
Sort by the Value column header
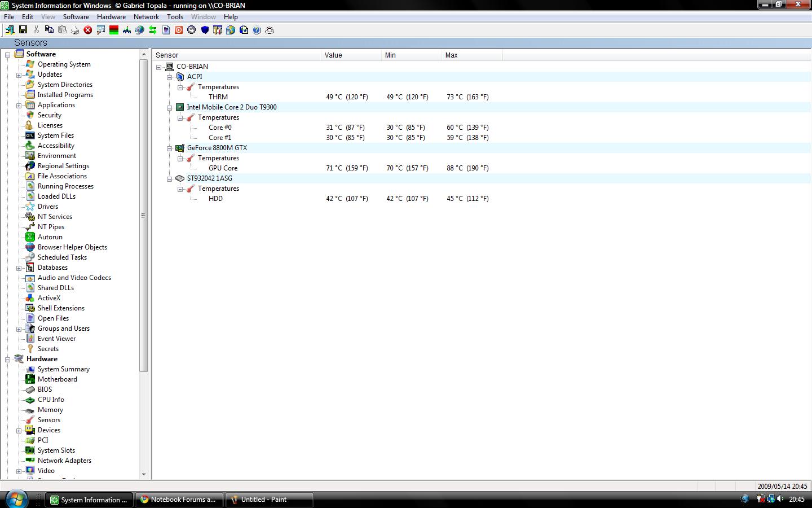tap(352, 55)
